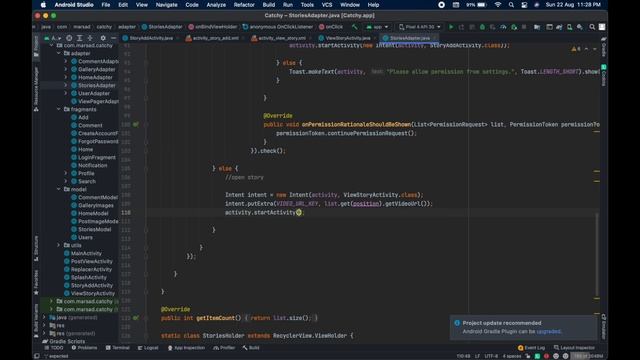Viewport: 640px width, 360px height.
Task: Click override gutter icon beside onPermissionRationaleShouldBeShown
Action: point(136,124)
